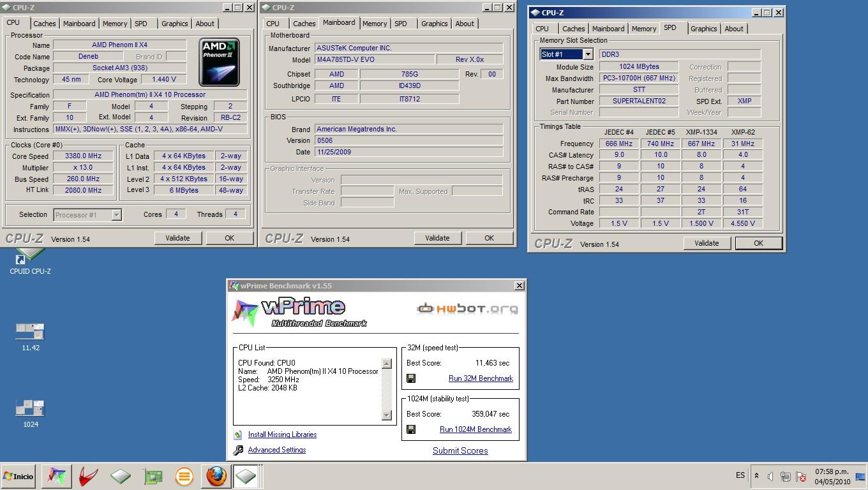
Task: Select the active CPU-Z taskbar button
Action: pyautogui.click(x=246, y=476)
